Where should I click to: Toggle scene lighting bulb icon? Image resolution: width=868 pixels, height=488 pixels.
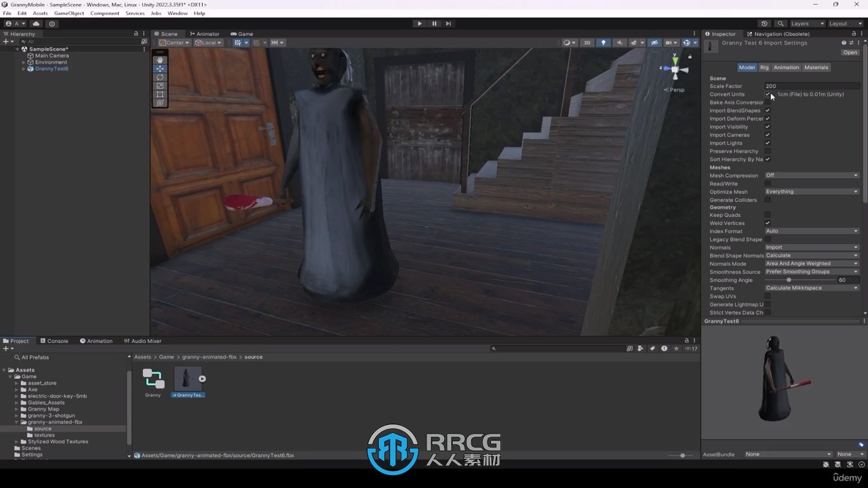604,43
